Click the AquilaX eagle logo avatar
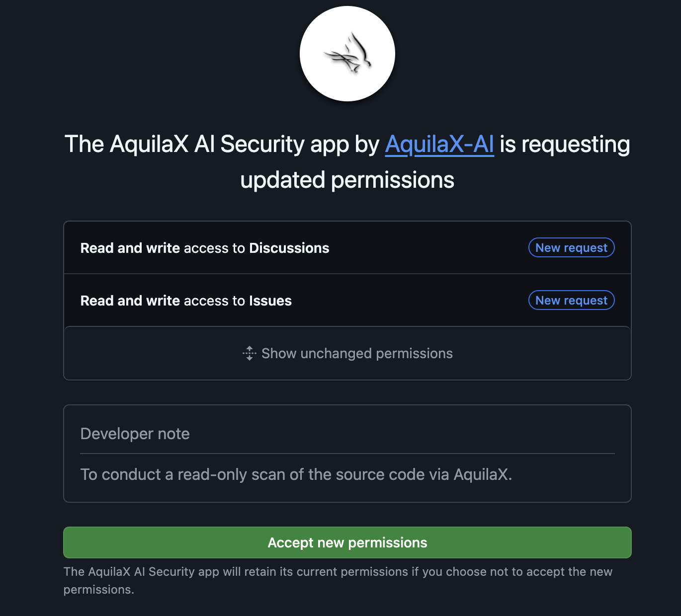 tap(347, 54)
